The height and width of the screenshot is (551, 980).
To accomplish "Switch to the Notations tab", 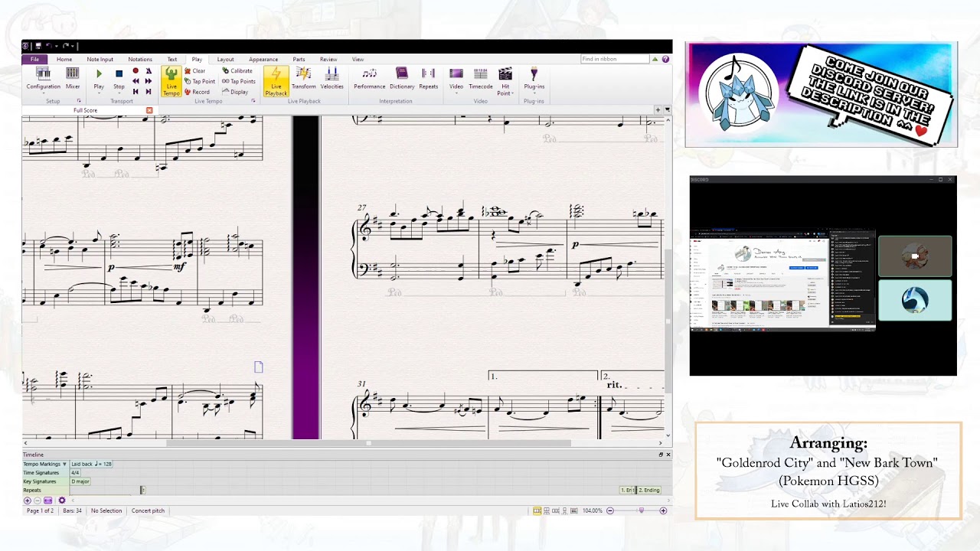I will click(x=140, y=59).
